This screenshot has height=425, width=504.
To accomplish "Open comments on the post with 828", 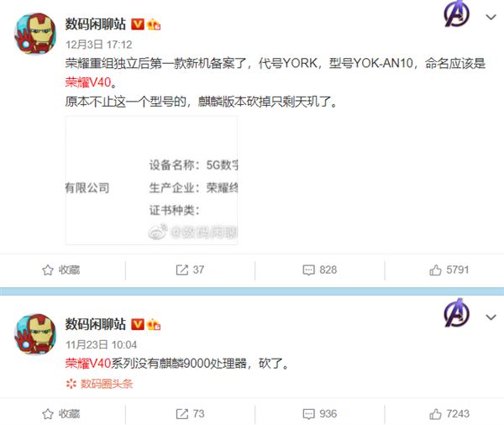I will [320, 270].
